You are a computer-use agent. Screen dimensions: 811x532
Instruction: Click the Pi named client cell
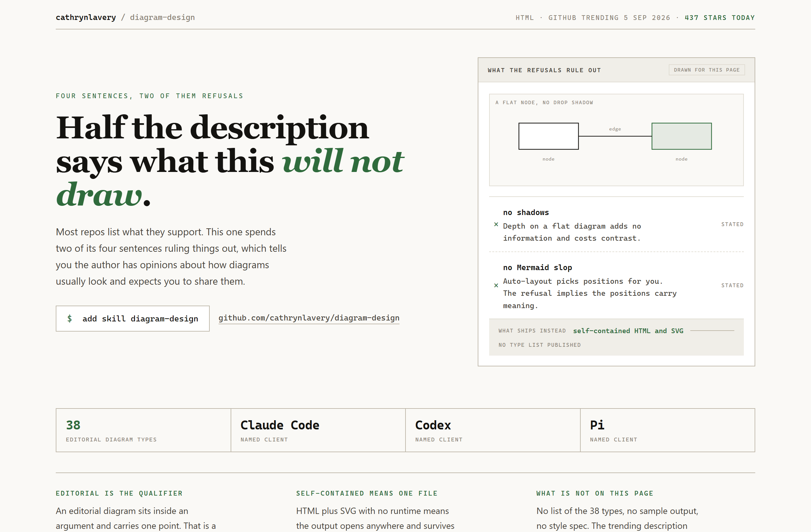click(667, 430)
